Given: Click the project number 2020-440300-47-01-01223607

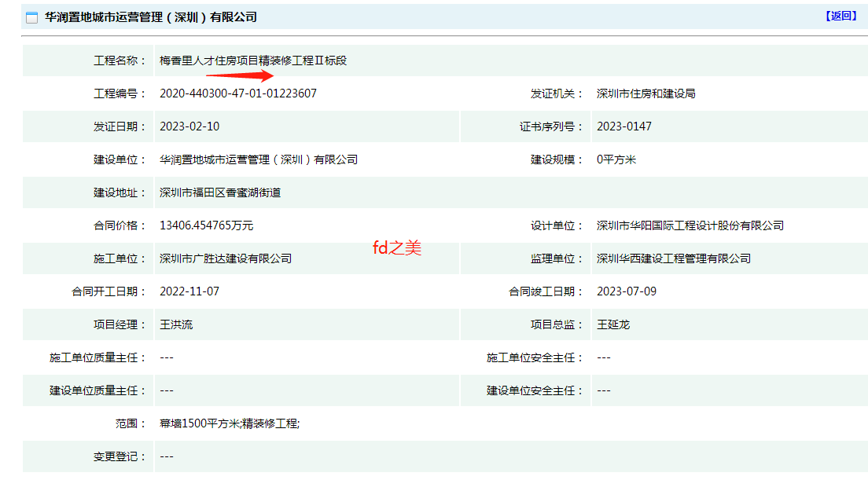Looking at the screenshot, I should click(x=237, y=93).
